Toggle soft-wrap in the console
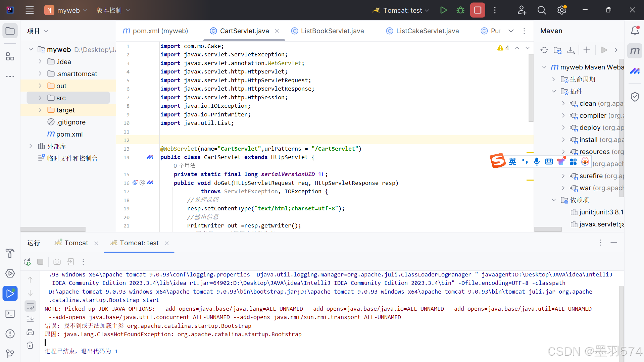Viewport: 644px width, 362px height. 30,306
